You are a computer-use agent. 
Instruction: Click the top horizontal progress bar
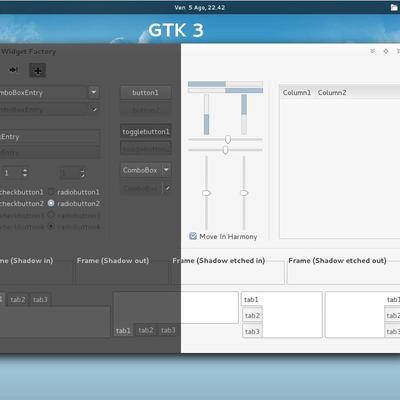coord(225,84)
